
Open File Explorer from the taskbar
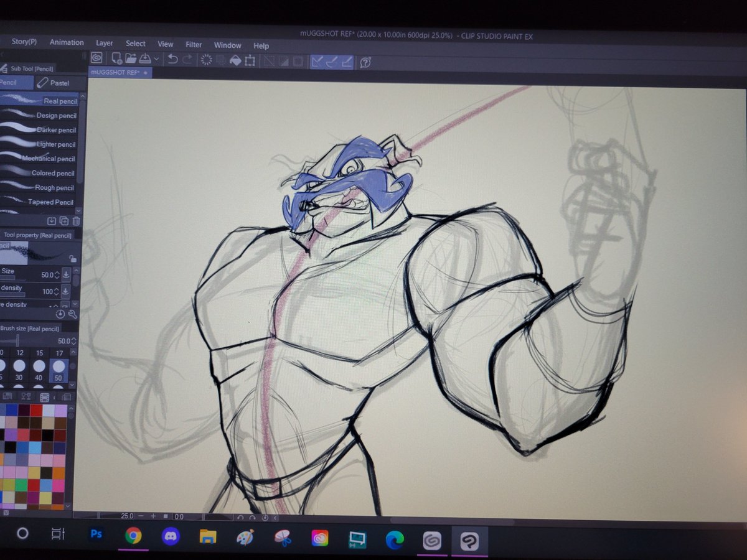pos(207,536)
